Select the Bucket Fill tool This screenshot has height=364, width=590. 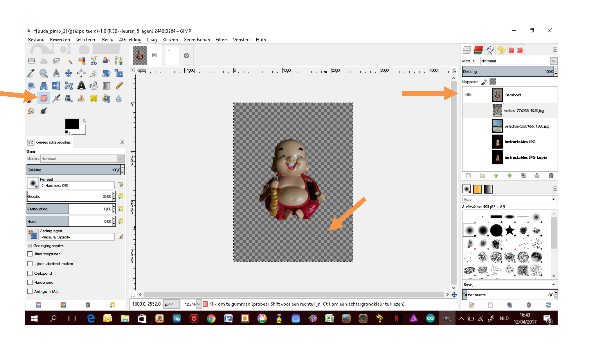(x=94, y=86)
